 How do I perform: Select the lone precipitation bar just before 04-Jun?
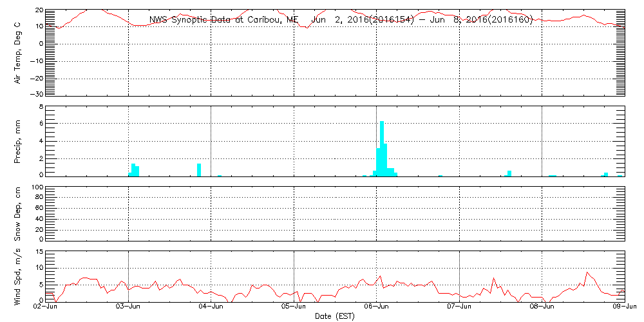[x=199, y=169]
